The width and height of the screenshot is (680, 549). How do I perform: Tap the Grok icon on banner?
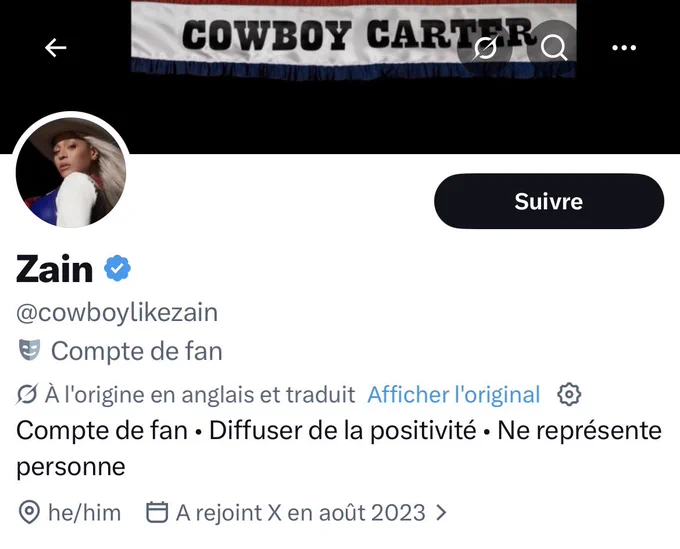coord(485,48)
